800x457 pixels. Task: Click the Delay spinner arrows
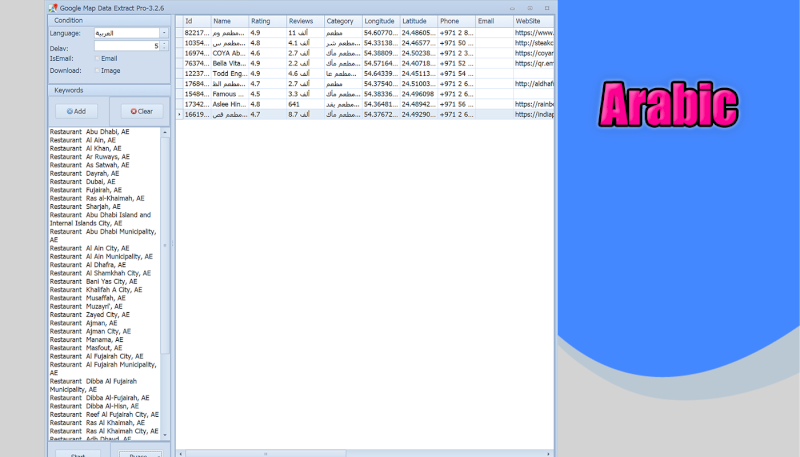click(x=166, y=46)
